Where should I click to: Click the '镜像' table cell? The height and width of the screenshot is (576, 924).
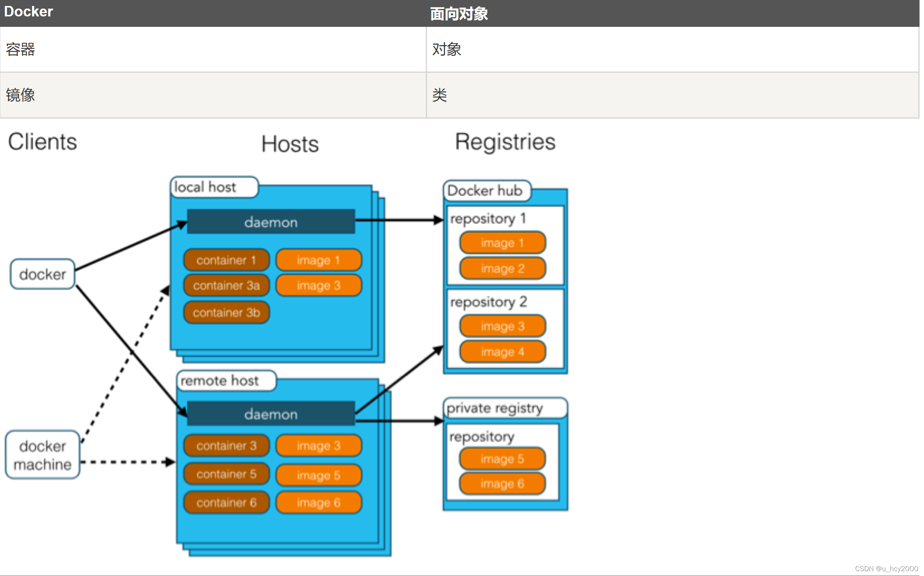(213, 95)
